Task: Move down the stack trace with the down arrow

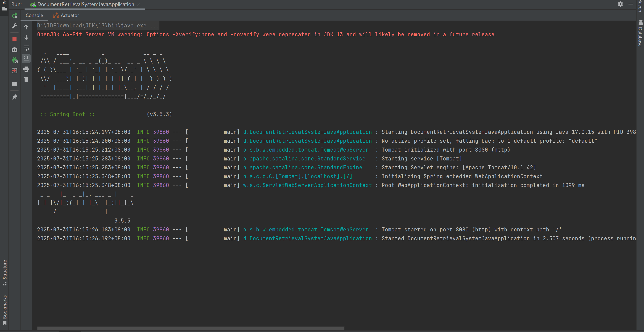Action: click(x=26, y=37)
